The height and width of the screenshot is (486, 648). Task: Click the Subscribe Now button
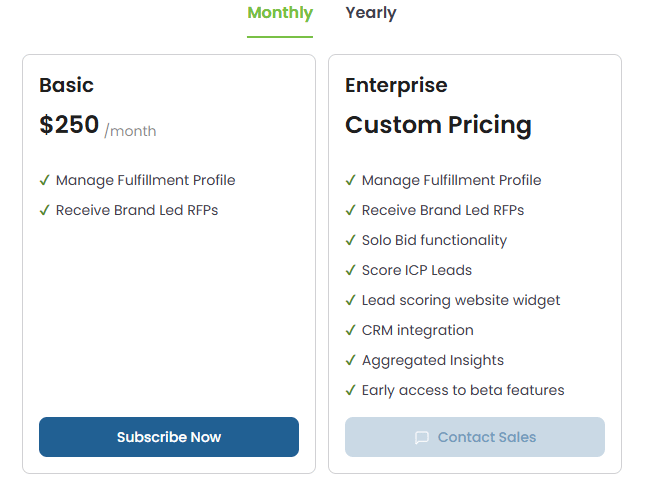coord(169,437)
